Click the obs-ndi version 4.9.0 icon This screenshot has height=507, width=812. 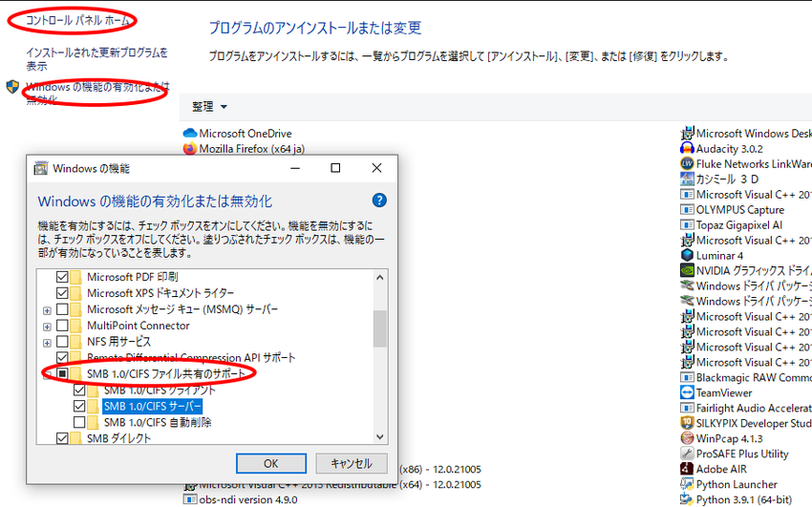(x=190, y=499)
